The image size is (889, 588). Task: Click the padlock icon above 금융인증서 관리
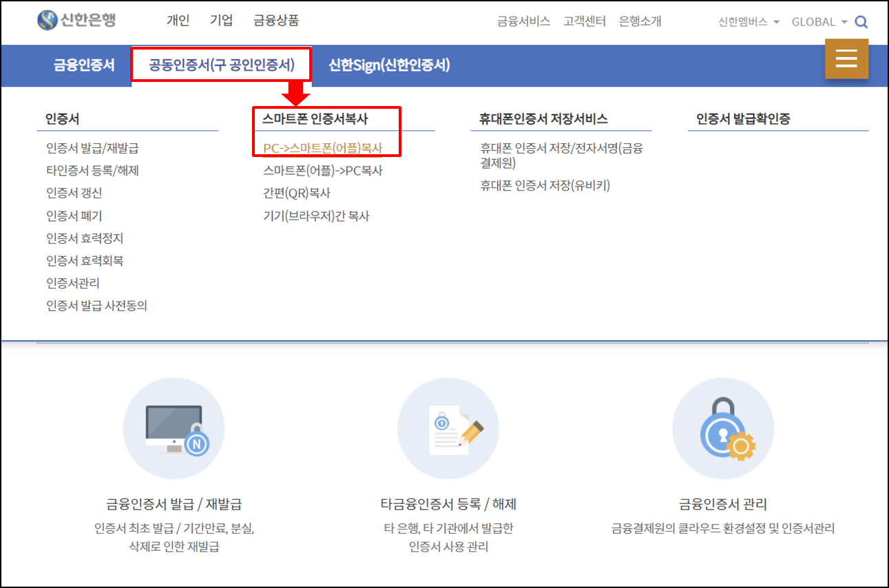click(723, 428)
